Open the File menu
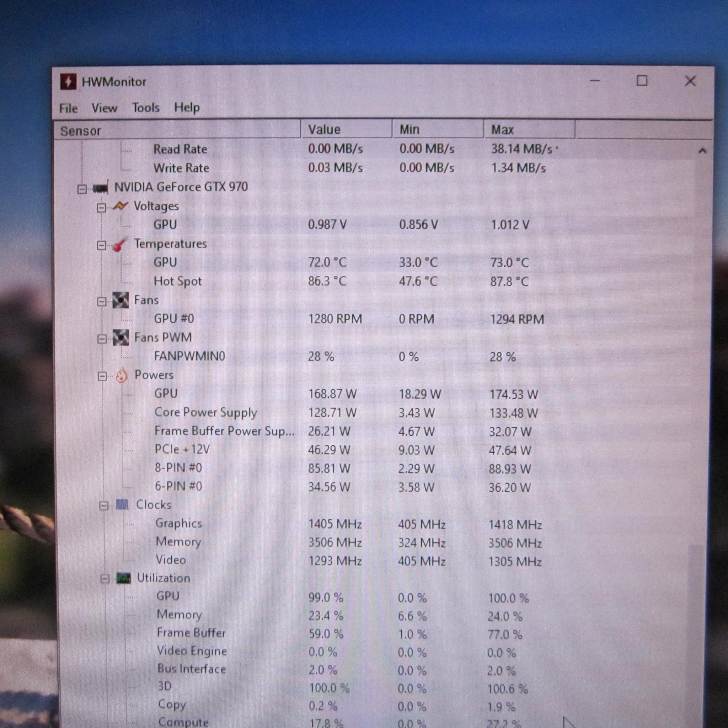This screenshot has width=728, height=728. (x=69, y=108)
